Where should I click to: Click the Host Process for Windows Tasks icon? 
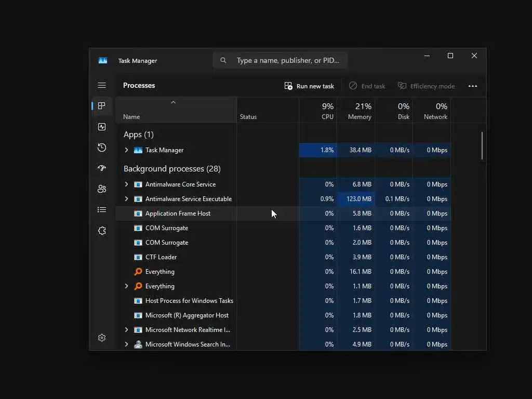tap(138, 301)
